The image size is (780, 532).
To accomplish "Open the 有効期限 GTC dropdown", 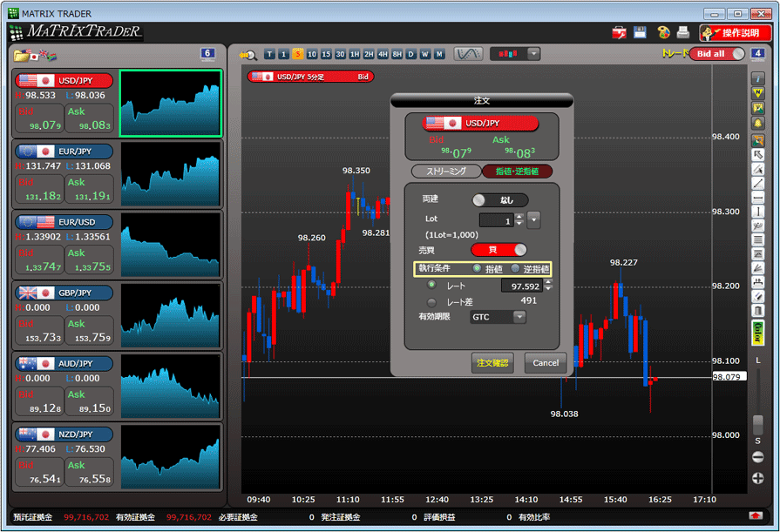I will point(498,317).
